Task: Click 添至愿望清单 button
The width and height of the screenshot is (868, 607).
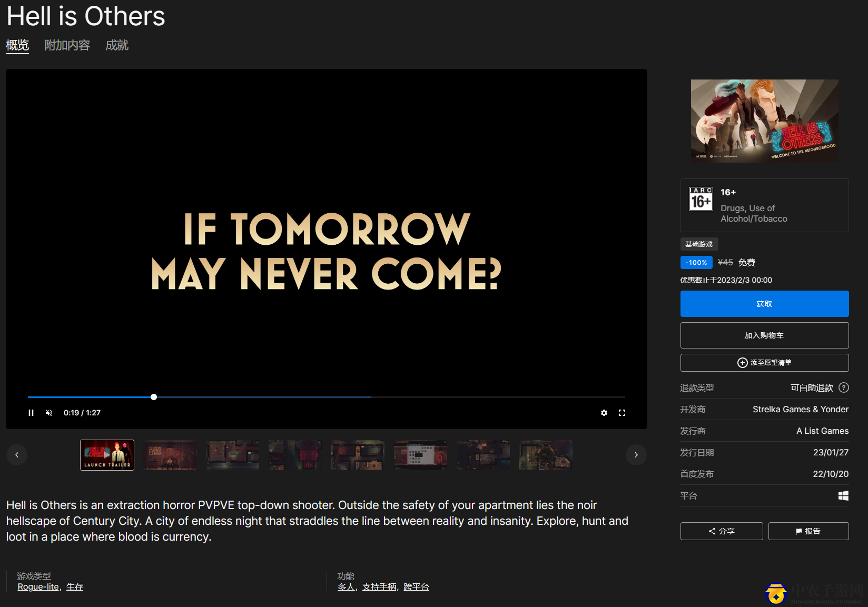Action: coord(764,363)
